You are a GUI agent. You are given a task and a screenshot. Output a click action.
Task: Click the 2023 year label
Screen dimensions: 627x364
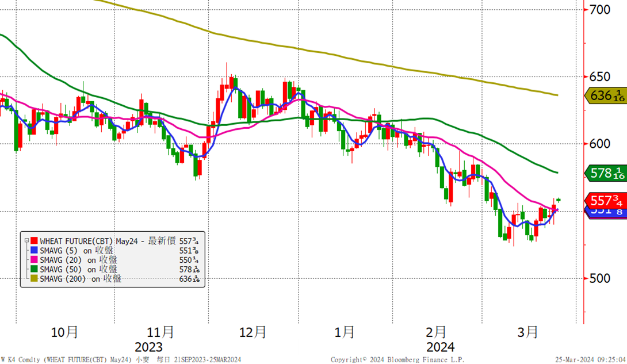point(148,347)
